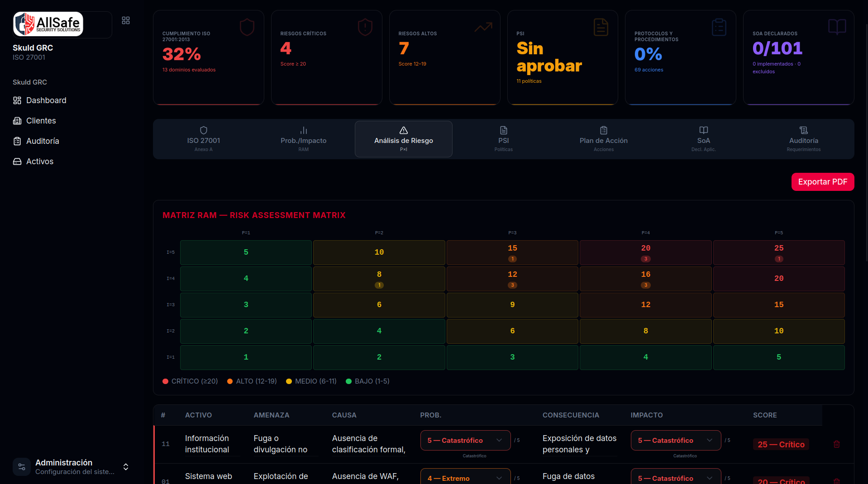The height and width of the screenshot is (484, 868).
Task: Click the document icon on PSI card
Action: tap(601, 27)
